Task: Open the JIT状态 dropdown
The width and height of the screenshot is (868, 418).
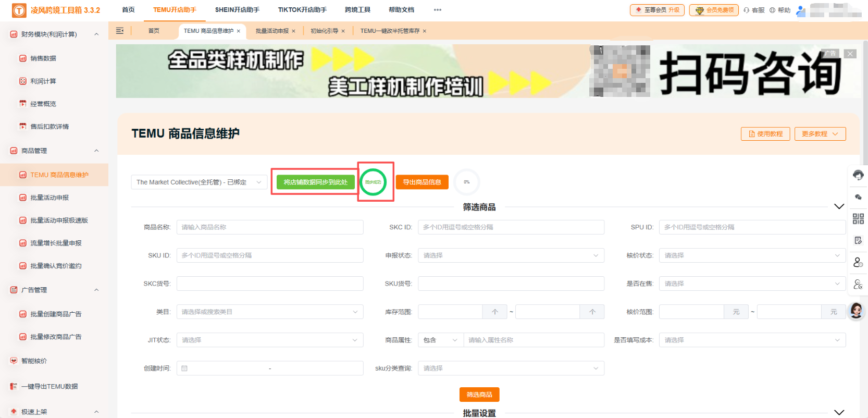Action: [x=270, y=340]
